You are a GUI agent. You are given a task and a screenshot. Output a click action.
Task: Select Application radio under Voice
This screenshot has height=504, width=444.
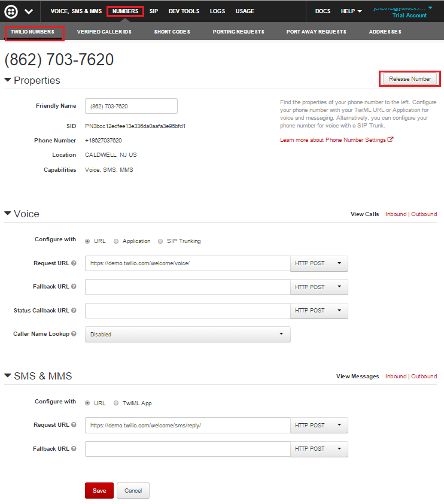pos(116,241)
